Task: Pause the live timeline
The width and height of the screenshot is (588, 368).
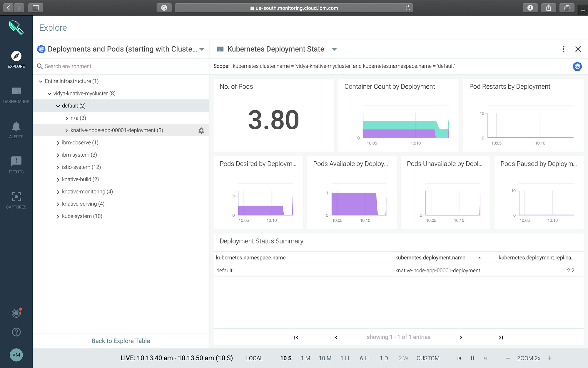Action: [x=472, y=358]
